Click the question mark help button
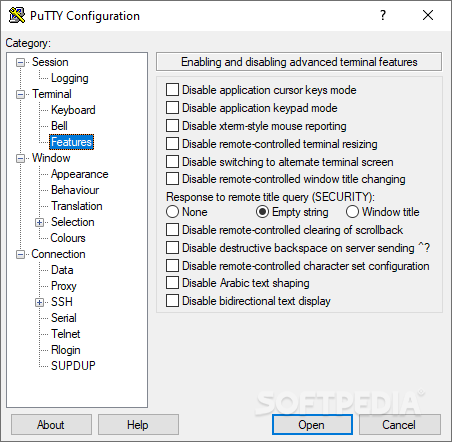 pos(383,15)
